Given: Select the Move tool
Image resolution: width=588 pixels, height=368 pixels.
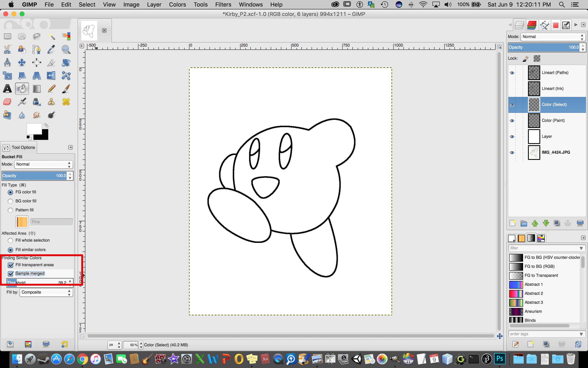Looking at the screenshot, I should [22, 63].
